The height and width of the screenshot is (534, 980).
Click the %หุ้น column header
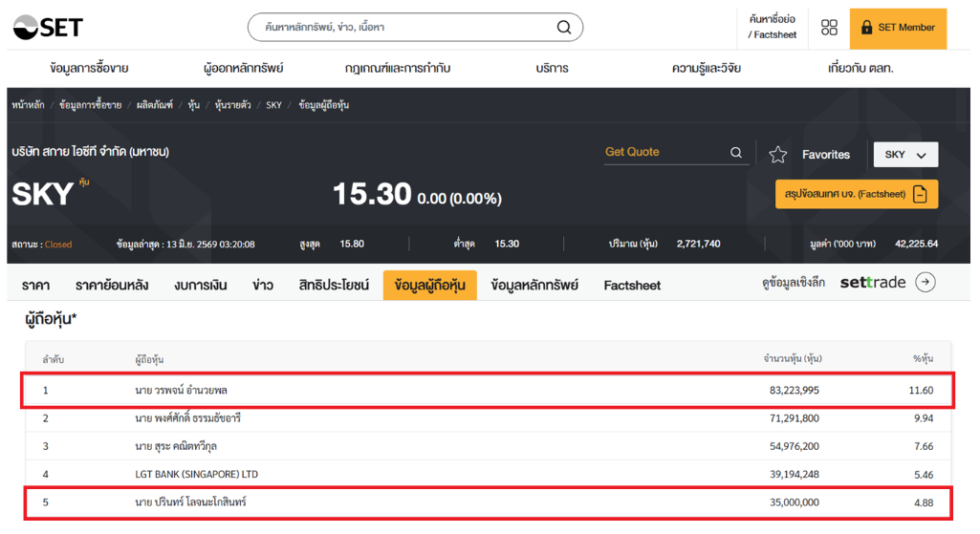coord(924,358)
